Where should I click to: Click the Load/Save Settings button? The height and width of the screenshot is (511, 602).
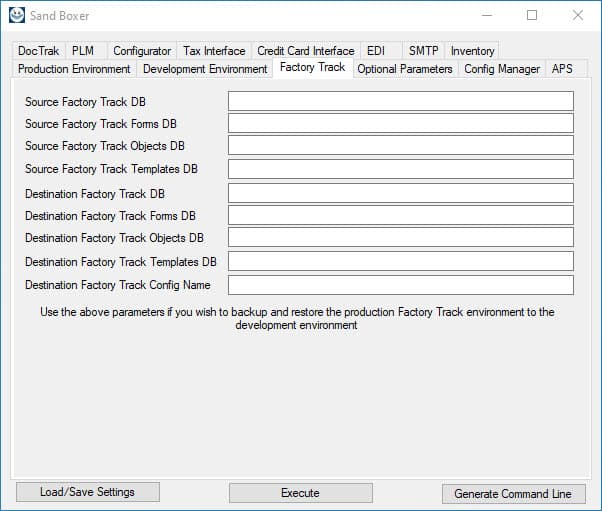86,492
